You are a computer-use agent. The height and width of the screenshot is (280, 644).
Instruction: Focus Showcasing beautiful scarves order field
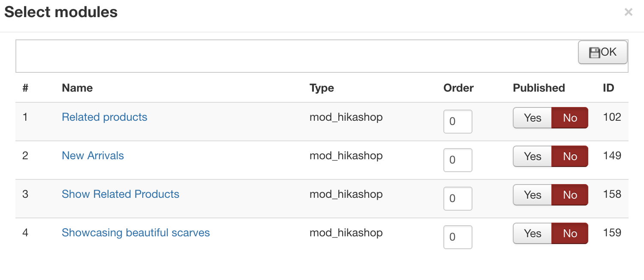point(457,237)
